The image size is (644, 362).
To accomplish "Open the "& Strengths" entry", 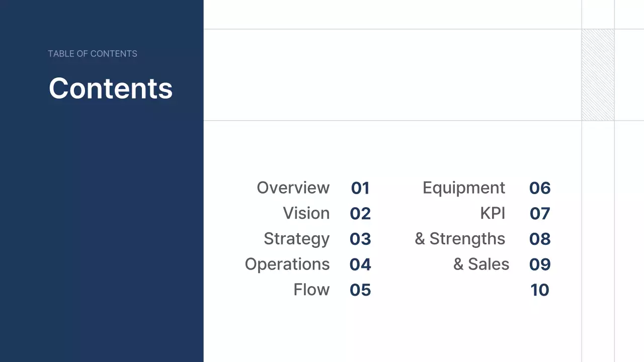I will click(x=459, y=239).
